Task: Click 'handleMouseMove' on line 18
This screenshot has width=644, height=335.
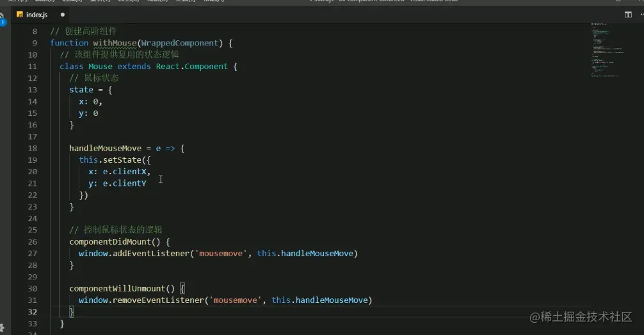Action: coord(105,149)
